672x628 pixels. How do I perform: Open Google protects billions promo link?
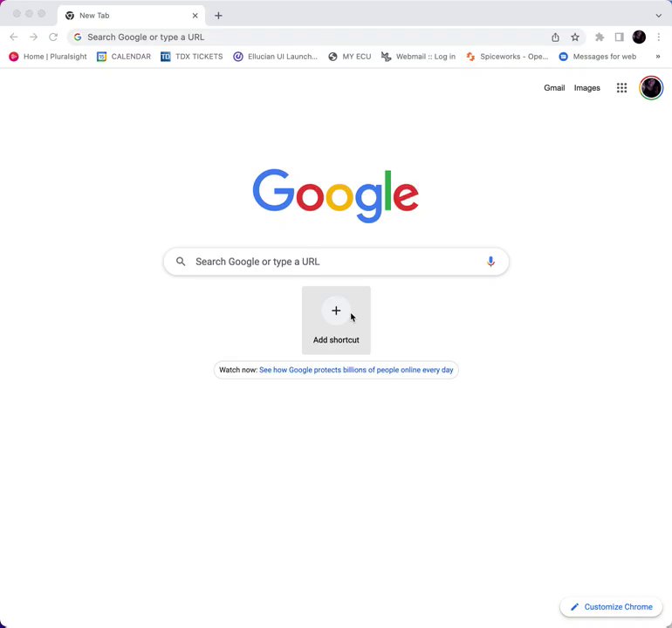pos(356,370)
